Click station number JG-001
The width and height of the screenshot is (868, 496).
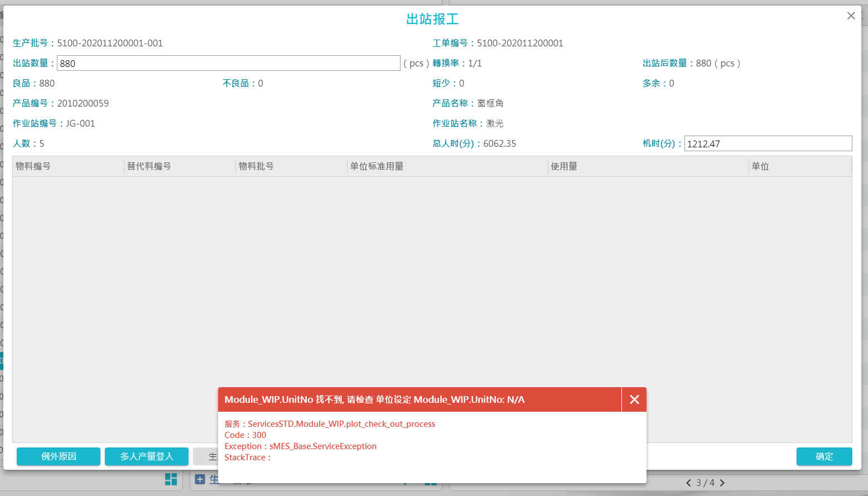pos(80,123)
